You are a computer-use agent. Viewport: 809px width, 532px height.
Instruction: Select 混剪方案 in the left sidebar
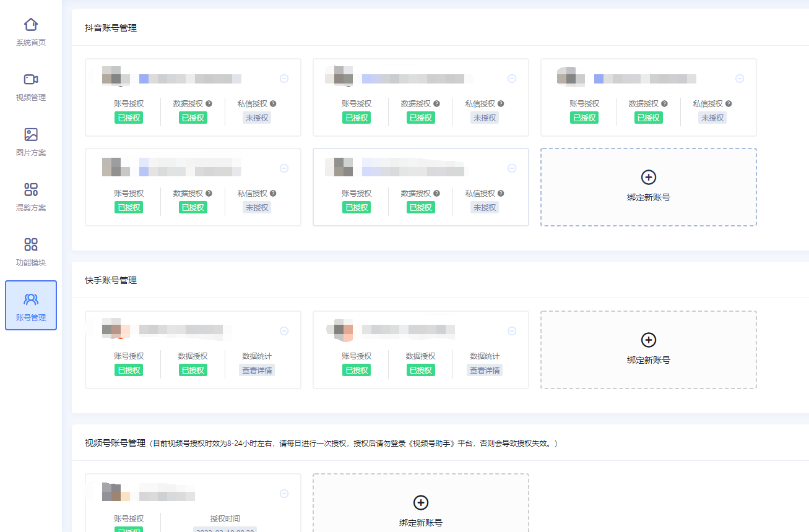31,197
